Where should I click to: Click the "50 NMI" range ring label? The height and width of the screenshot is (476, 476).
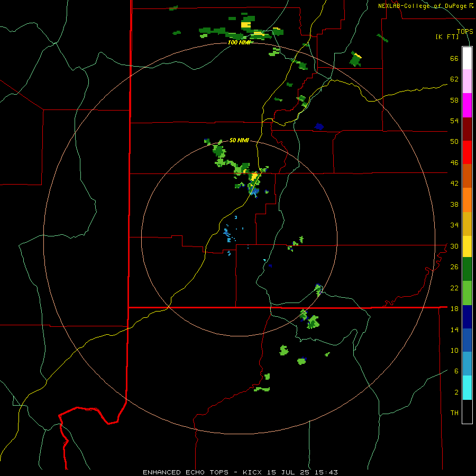(239, 140)
